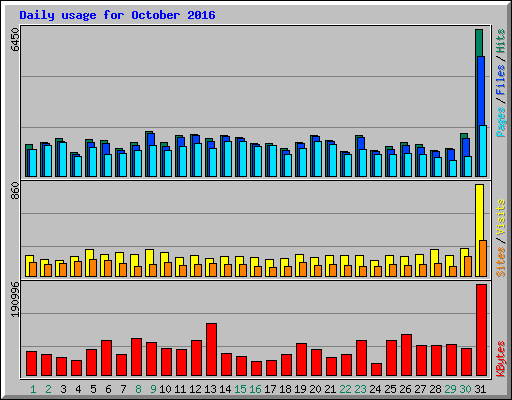Click the red KBytes bar for day 1

(x=31, y=364)
